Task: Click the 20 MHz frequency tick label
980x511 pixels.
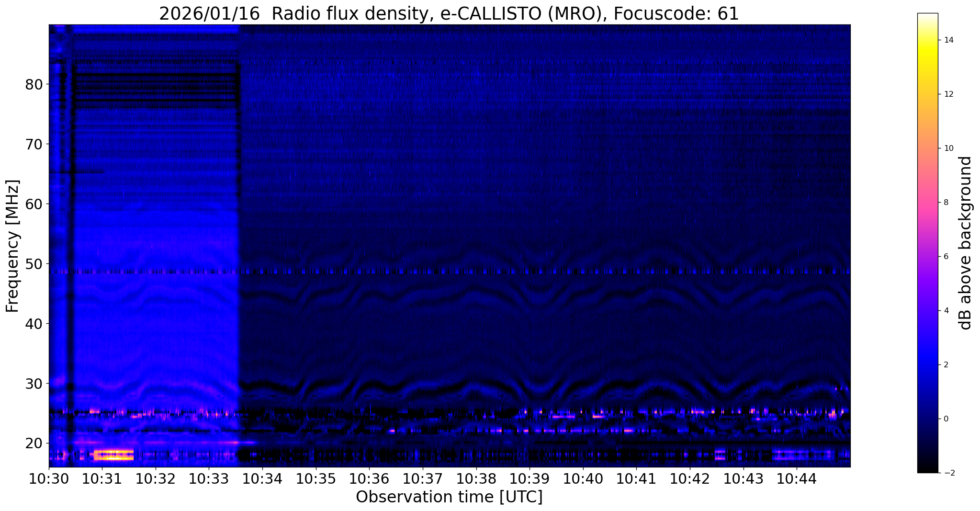Action: tap(34, 443)
